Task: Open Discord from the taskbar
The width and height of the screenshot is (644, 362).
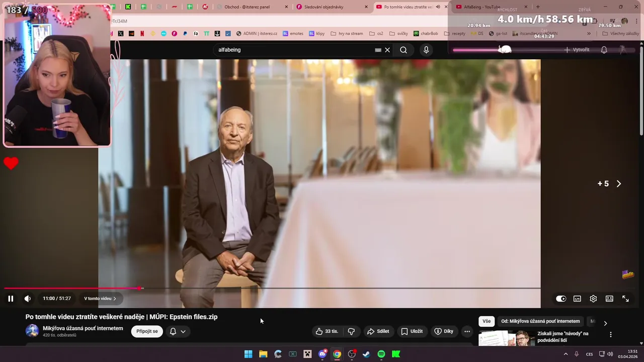Action: [x=323, y=354]
